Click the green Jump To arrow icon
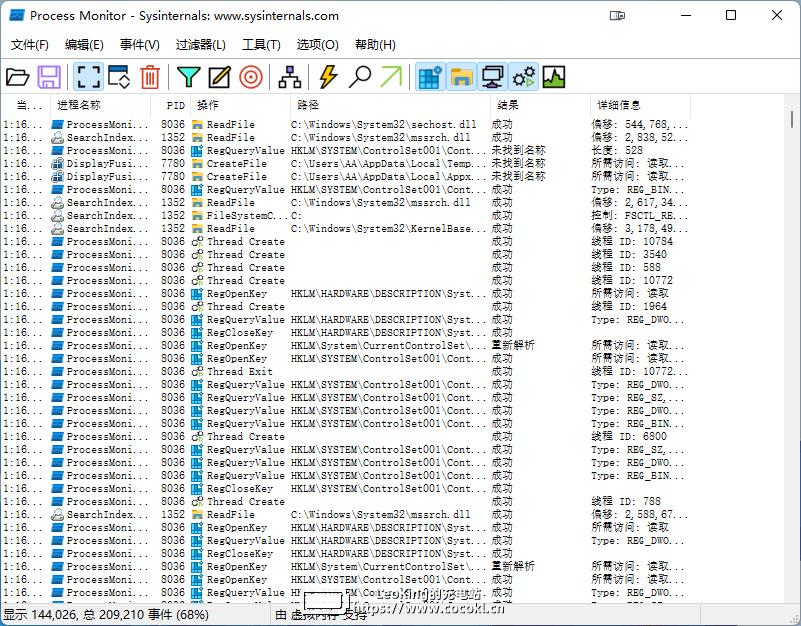801x626 pixels. (x=391, y=77)
